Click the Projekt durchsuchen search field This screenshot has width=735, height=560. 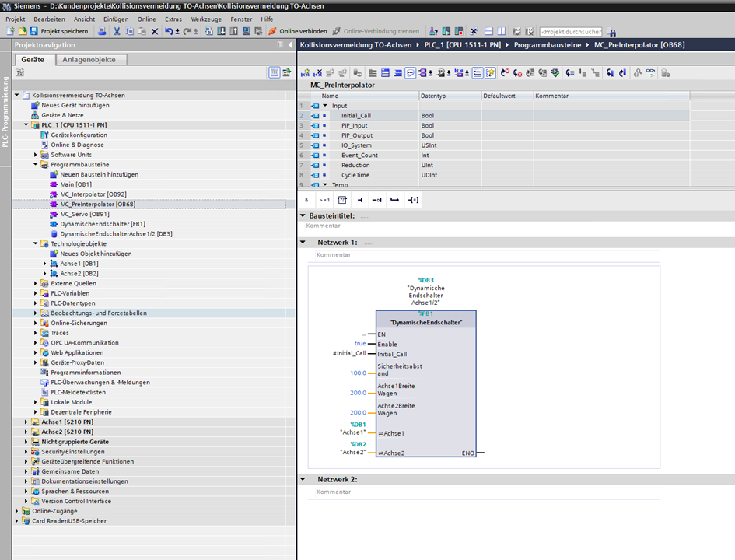570,32
